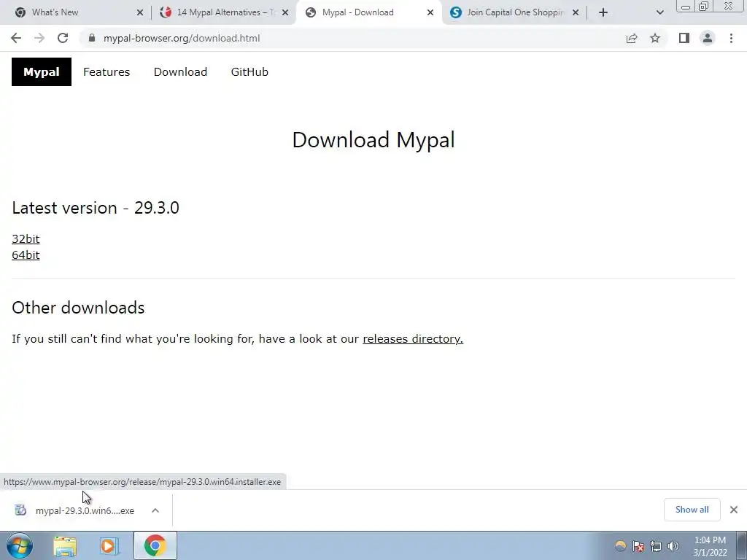This screenshot has width=747, height=560.
Task: Expand the tab search chevron
Action: [x=659, y=12]
